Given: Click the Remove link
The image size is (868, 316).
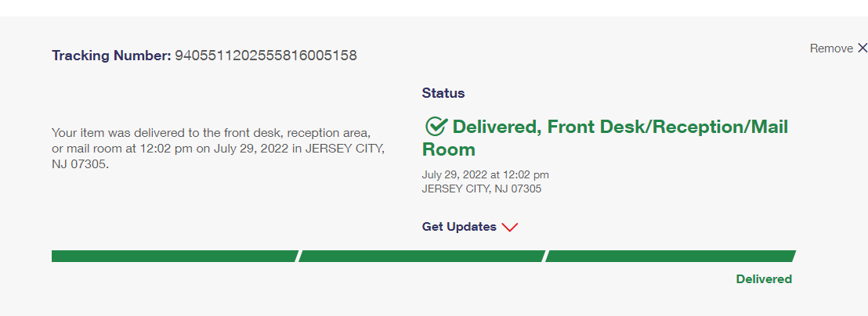Looking at the screenshot, I should coord(831,48).
